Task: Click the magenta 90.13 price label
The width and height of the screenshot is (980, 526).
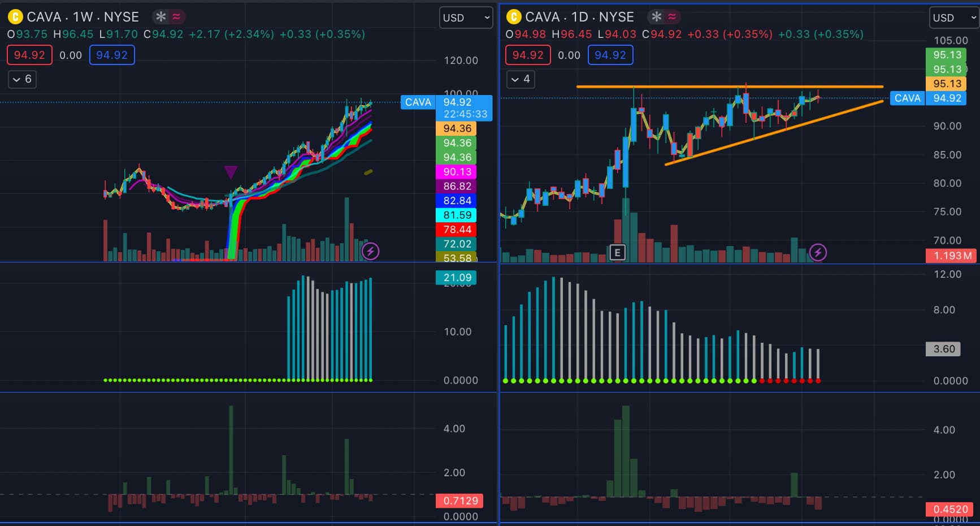Action: point(457,172)
